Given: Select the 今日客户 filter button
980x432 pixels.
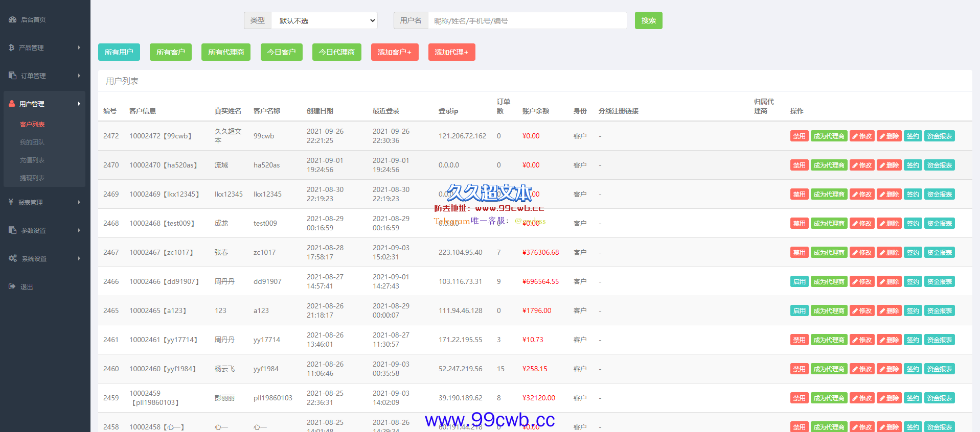Looking at the screenshot, I should pos(282,52).
